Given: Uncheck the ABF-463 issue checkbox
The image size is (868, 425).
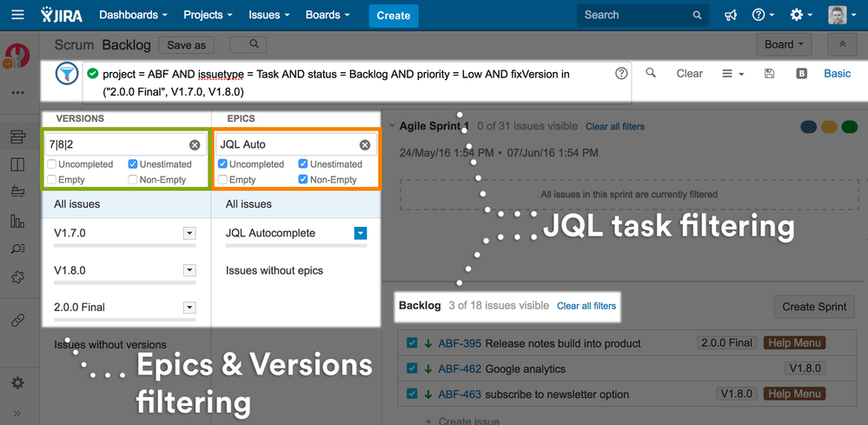Looking at the screenshot, I should coord(412,394).
